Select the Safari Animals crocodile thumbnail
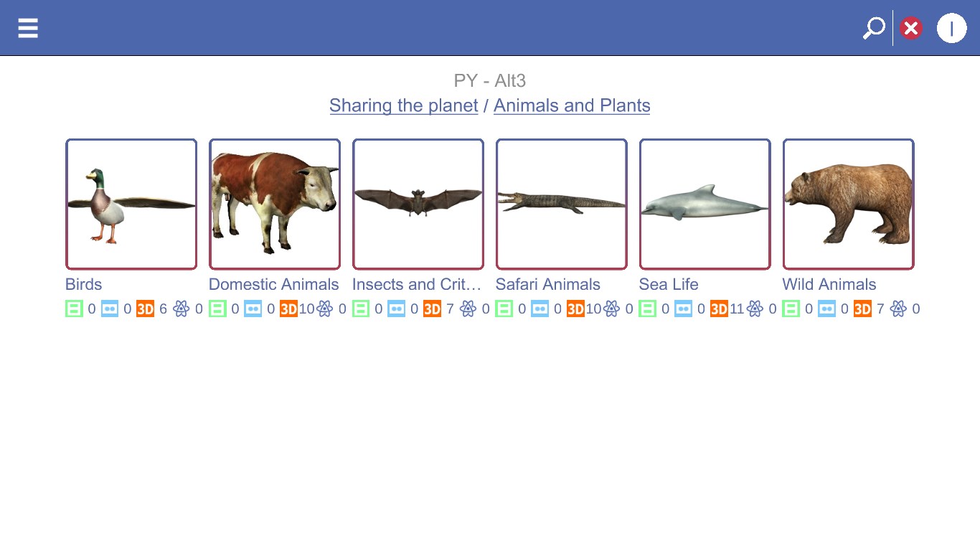 coord(562,204)
